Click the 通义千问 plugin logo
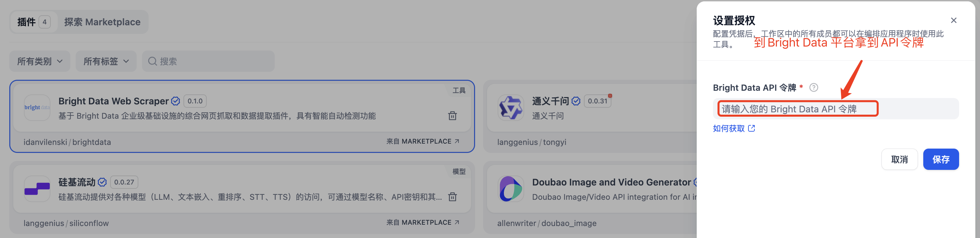This screenshot has height=238, width=980. 511,108
